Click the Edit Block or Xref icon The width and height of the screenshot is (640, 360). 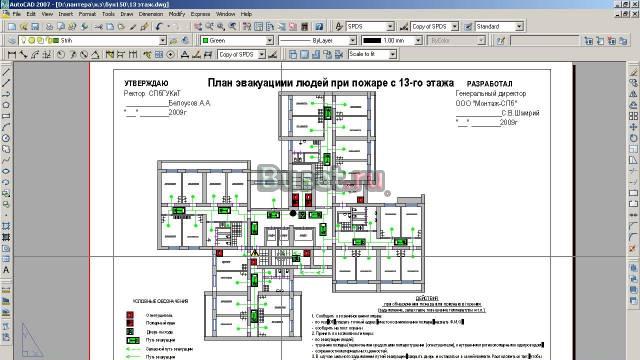[501, 40]
